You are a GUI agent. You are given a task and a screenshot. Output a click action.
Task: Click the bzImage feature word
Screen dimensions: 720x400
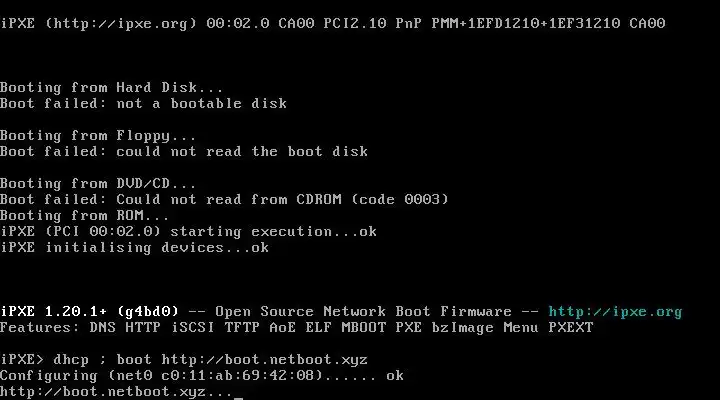[462, 328]
